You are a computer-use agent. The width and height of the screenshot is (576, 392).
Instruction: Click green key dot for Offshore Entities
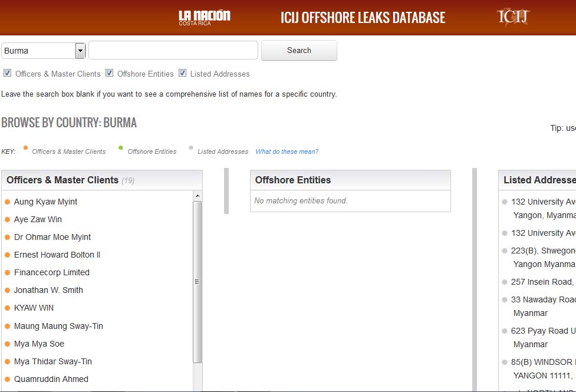(120, 148)
